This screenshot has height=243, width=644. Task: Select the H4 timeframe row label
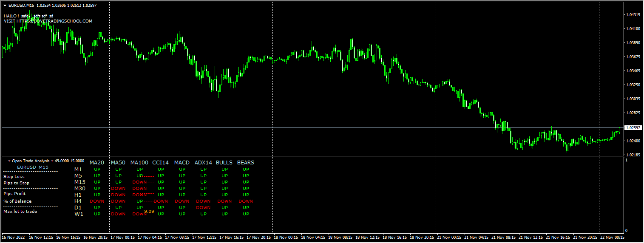tap(78, 201)
